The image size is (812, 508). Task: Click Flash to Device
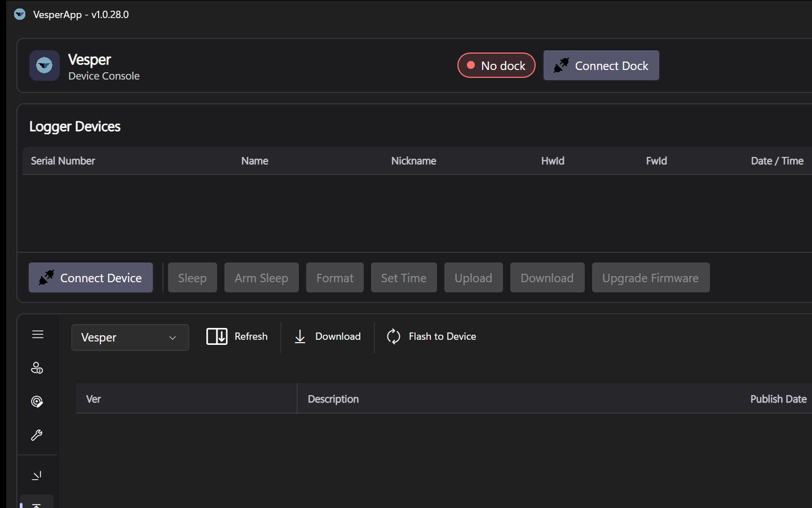[x=431, y=336]
